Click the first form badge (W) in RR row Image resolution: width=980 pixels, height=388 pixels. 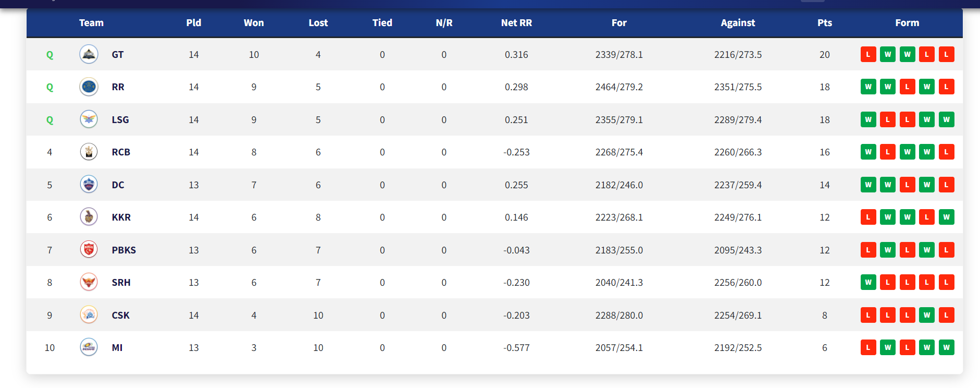tap(868, 87)
